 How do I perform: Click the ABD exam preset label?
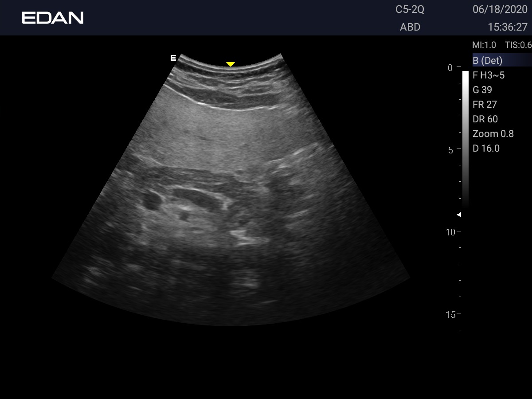[410, 27]
